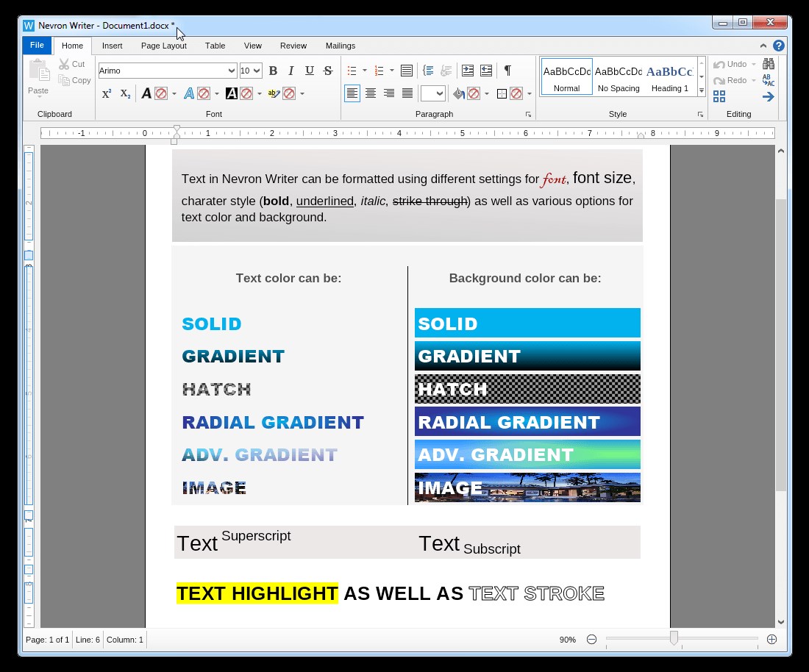Toggle italic formatting
Screen dimensions: 809x672
(x=291, y=71)
